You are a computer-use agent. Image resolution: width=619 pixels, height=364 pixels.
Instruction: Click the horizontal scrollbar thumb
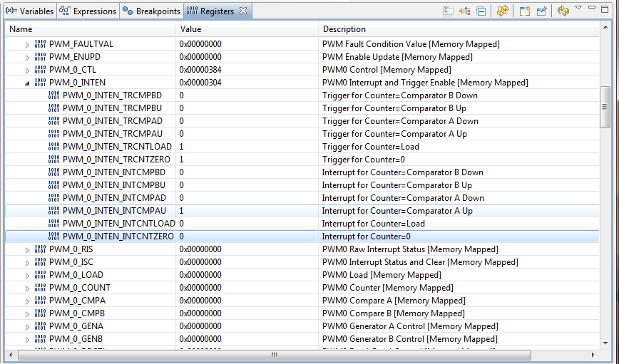[275, 355]
